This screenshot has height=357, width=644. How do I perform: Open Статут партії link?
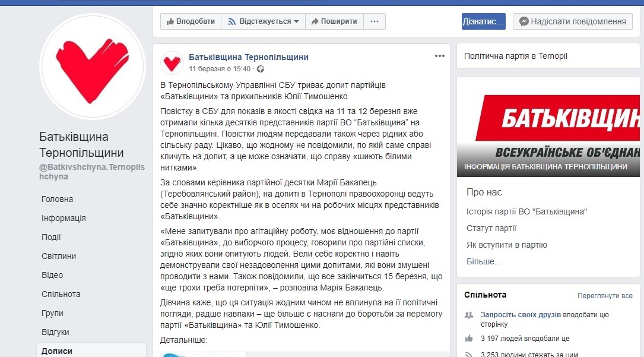491,229
